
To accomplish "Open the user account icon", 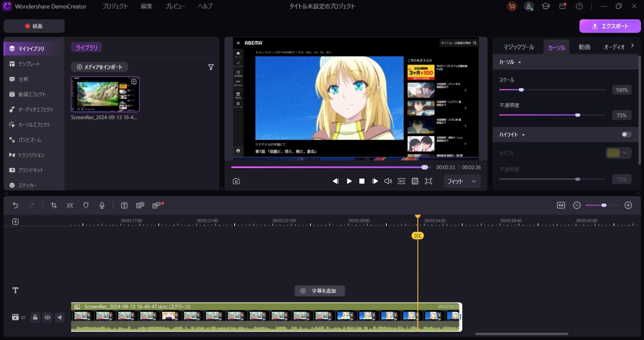I will click(529, 6).
